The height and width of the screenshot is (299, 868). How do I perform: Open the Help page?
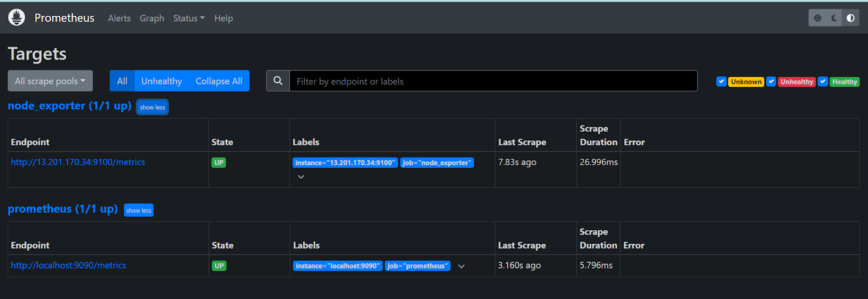[224, 18]
